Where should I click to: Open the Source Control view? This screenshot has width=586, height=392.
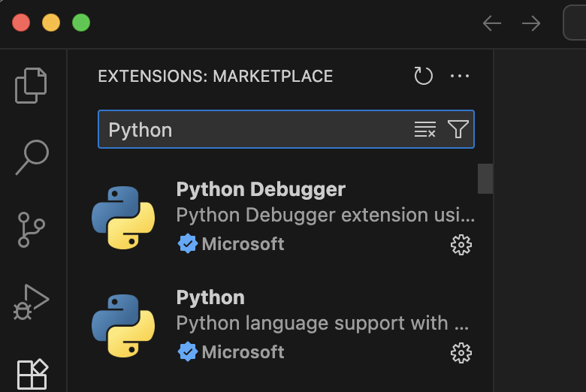[31, 230]
